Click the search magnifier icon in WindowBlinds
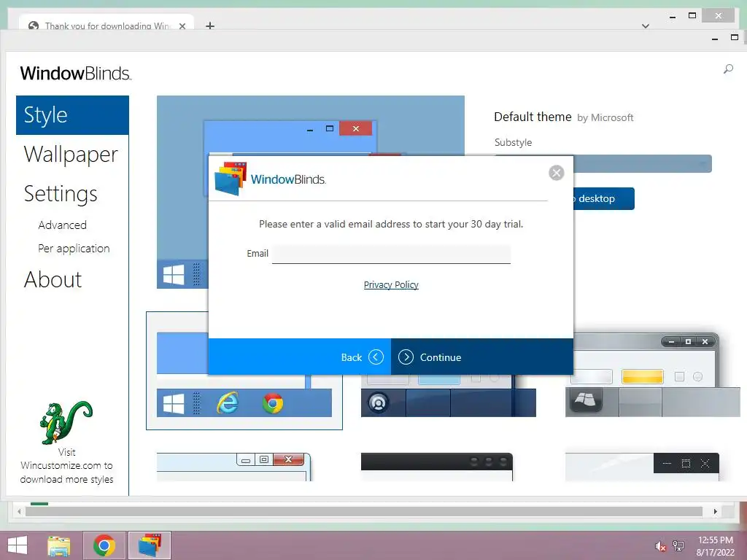The image size is (747, 560). [x=728, y=69]
